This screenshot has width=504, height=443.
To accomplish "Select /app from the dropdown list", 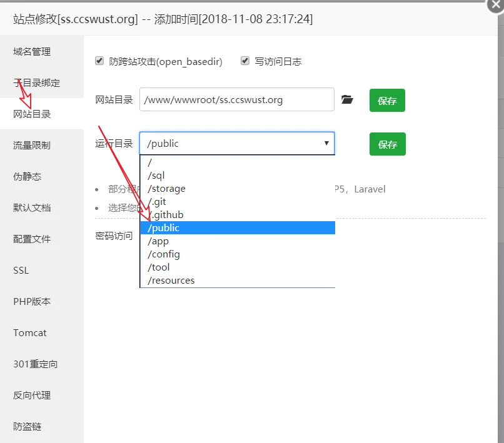I will click(x=238, y=241).
